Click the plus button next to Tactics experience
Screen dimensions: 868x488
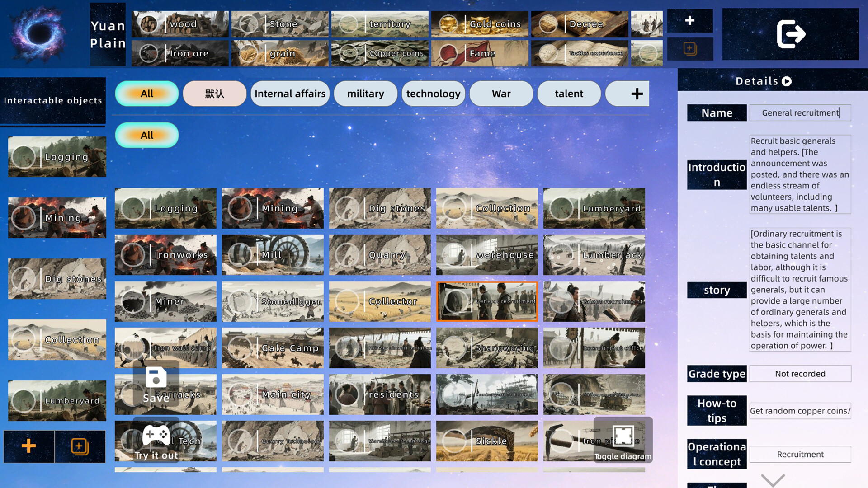click(x=689, y=20)
